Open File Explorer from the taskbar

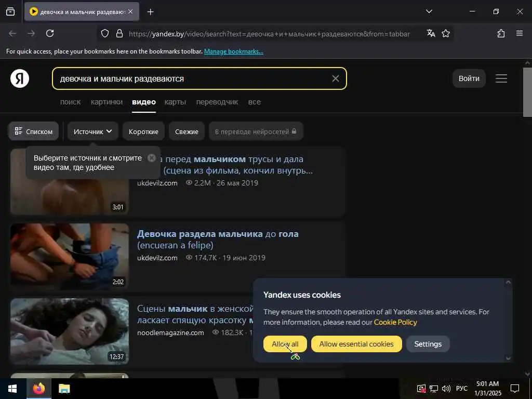pyautogui.click(x=64, y=389)
